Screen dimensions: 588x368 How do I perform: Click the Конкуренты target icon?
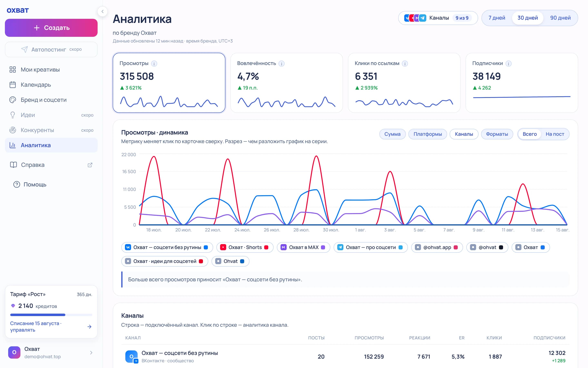coord(13,130)
